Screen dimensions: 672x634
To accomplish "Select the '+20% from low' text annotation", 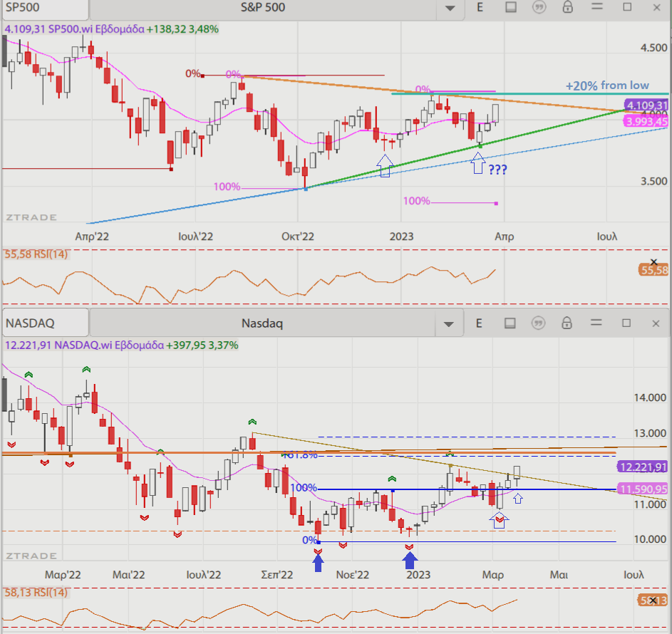I will 607,85.
